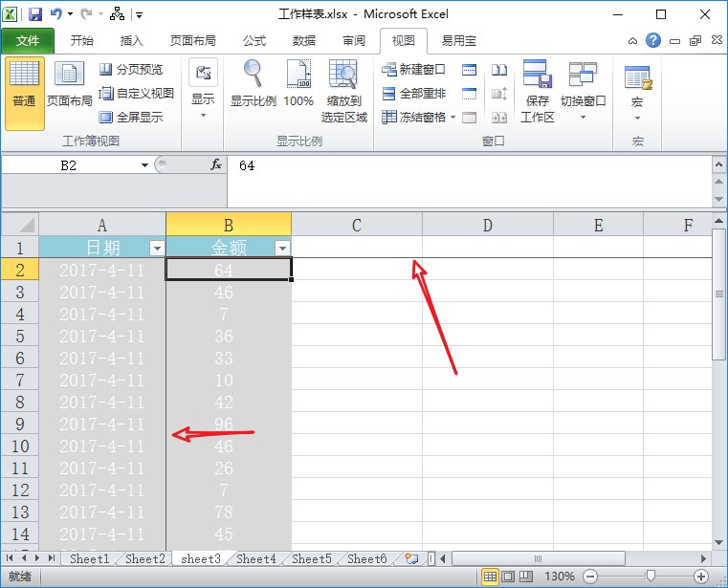
Task: Open the 切换窗口 switch windows dropdown
Action: 583,90
